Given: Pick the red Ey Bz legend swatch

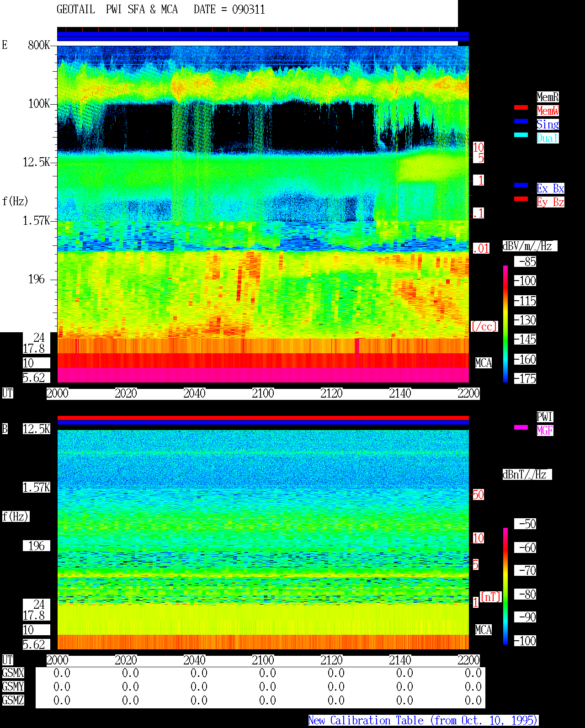Looking at the screenshot, I should pos(521,199).
